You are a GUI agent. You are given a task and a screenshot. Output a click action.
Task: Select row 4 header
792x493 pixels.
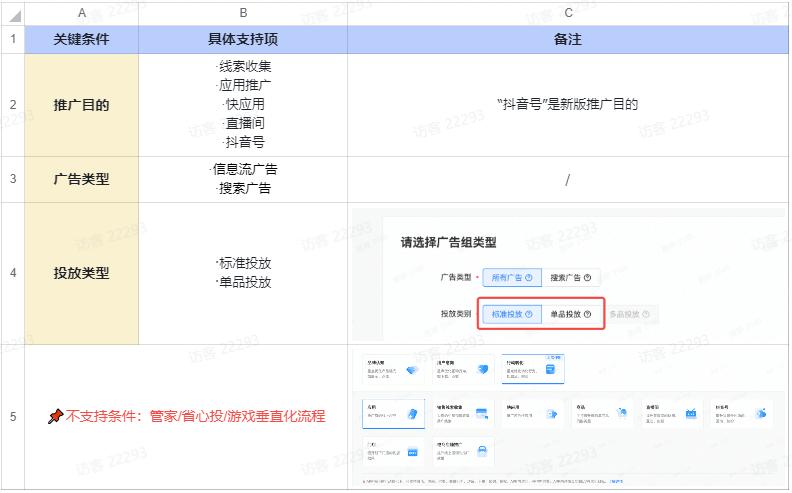[x=13, y=273]
